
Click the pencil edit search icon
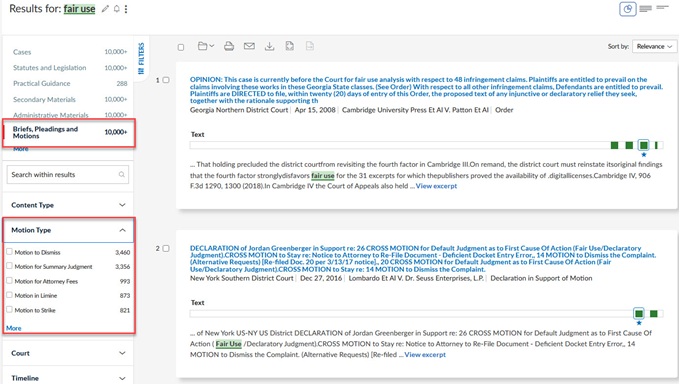click(x=105, y=9)
